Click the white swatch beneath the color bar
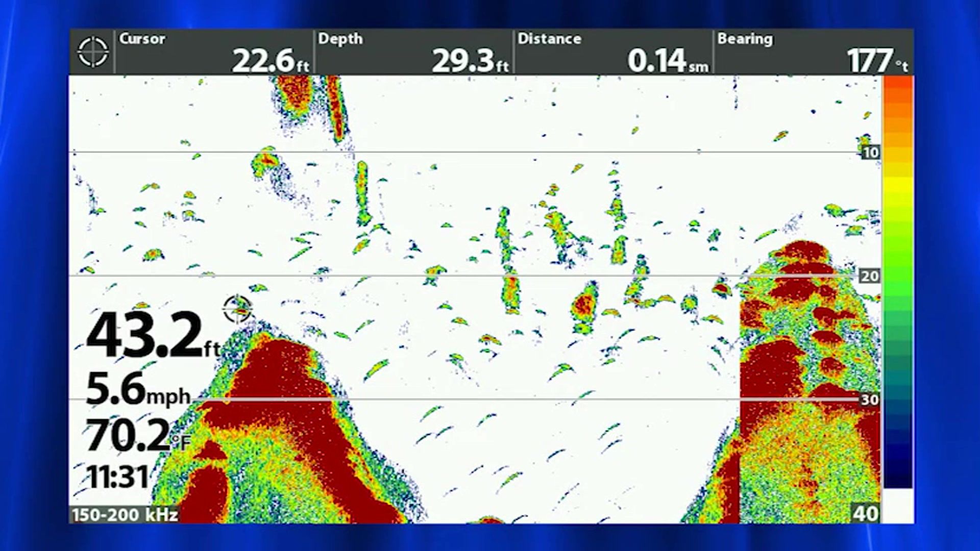This screenshot has height=551, width=980. tap(898, 505)
